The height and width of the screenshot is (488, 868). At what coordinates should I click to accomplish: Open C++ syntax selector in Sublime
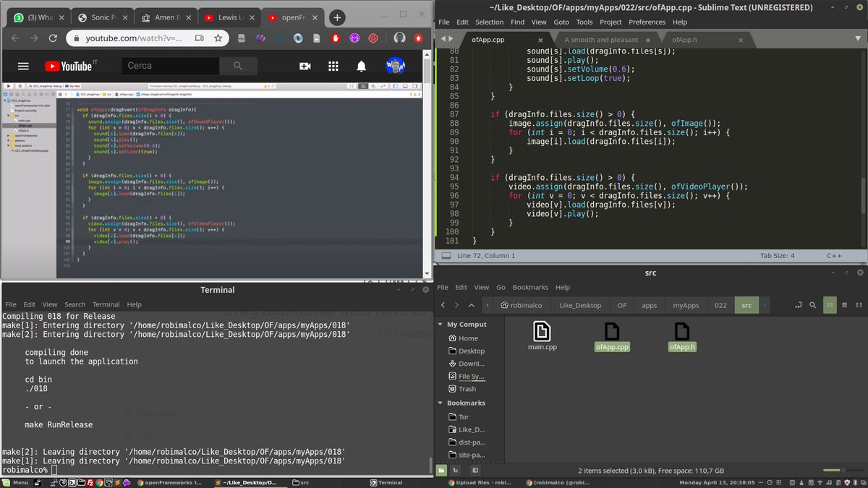point(834,255)
